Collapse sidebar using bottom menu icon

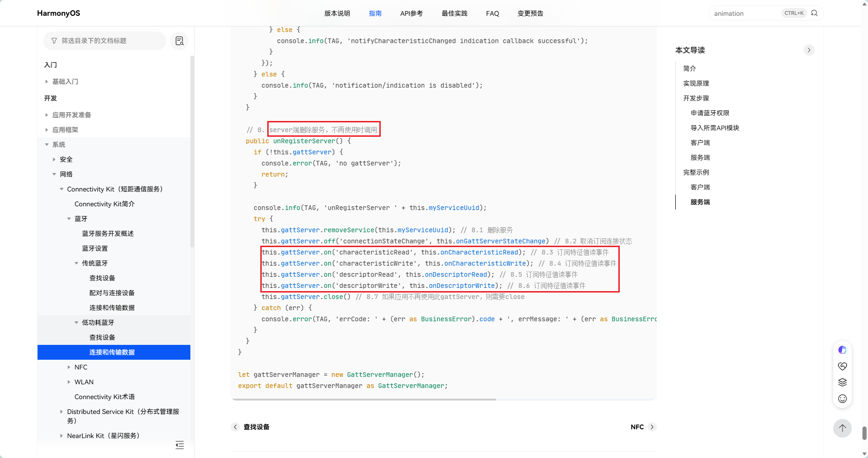pyautogui.click(x=180, y=445)
